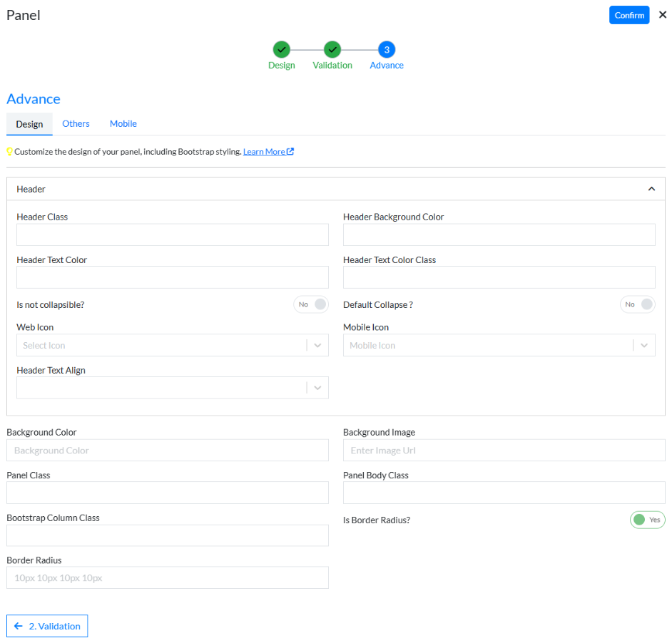Toggle the 'Is not collapsible?' switch

pyautogui.click(x=311, y=304)
